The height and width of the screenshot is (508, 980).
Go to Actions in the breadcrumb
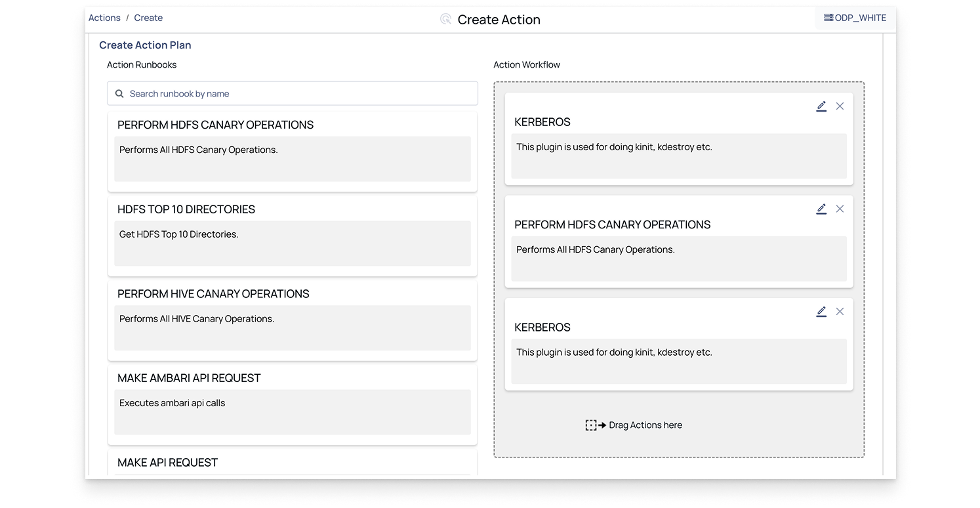click(104, 18)
